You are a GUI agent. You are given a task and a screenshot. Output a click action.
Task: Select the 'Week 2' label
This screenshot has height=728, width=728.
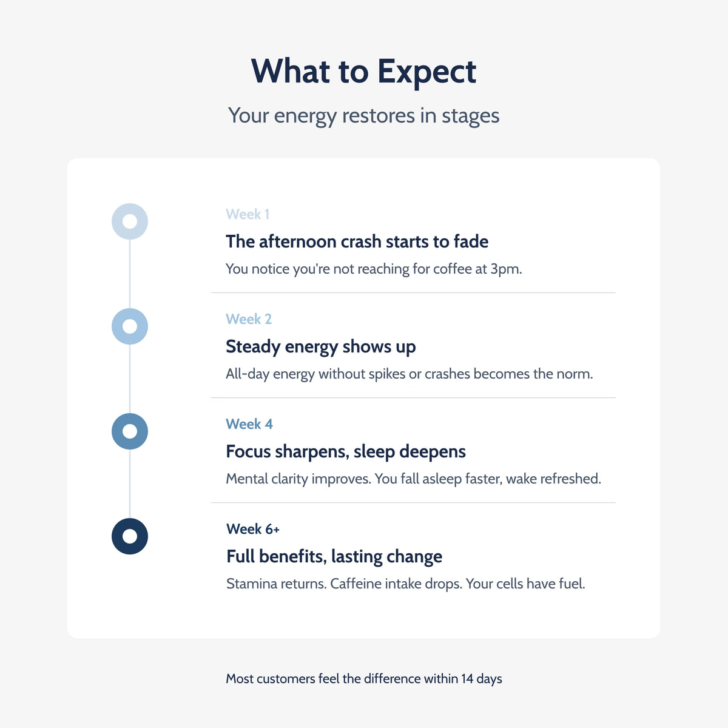[249, 319]
